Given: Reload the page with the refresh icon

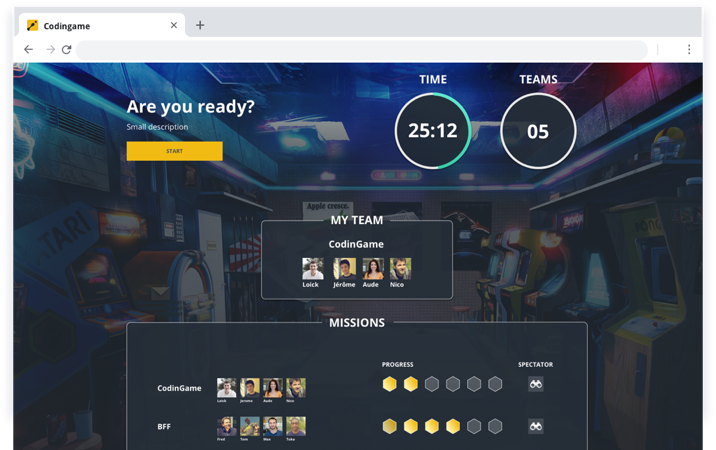Looking at the screenshot, I should [x=67, y=49].
